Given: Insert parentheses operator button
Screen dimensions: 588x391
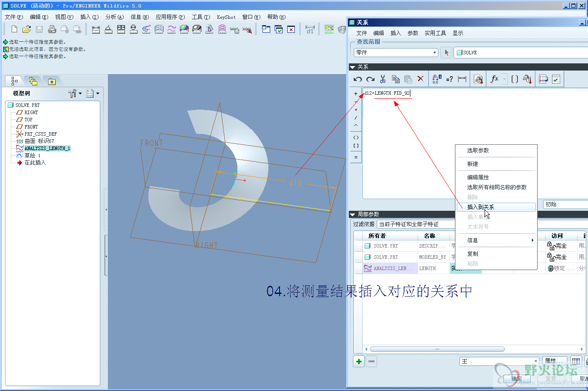Looking at the screenshot, I should click(356, 138).
